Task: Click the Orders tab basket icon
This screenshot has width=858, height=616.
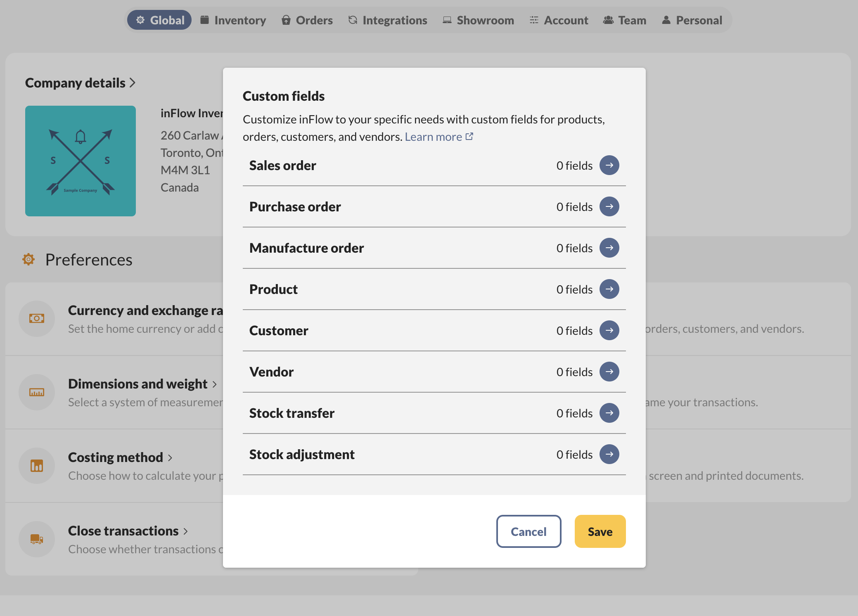Action: click(x=286, y=20)
